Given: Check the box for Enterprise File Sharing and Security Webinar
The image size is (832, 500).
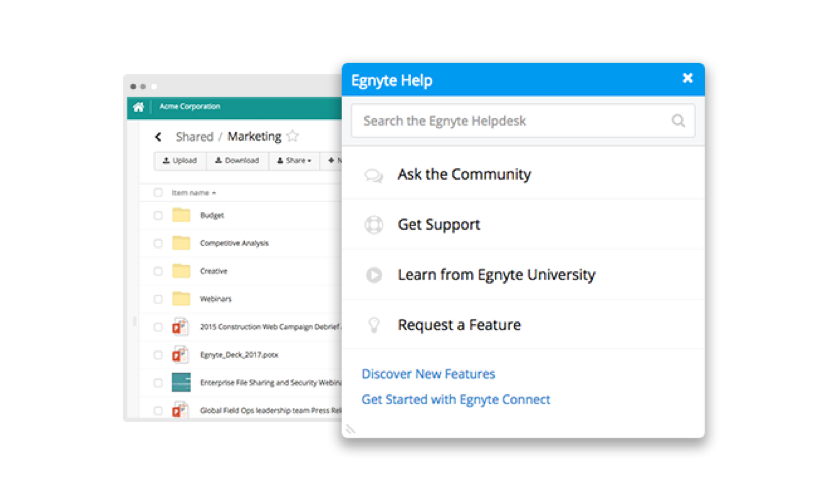Looking at the screenshot, I should [x=158, y=383].
